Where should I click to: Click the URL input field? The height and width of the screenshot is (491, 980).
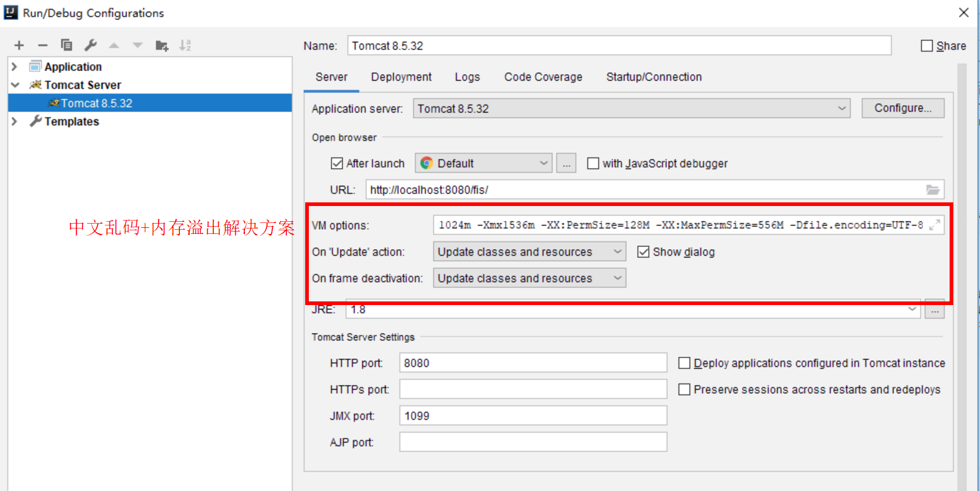tap(655, 190)
